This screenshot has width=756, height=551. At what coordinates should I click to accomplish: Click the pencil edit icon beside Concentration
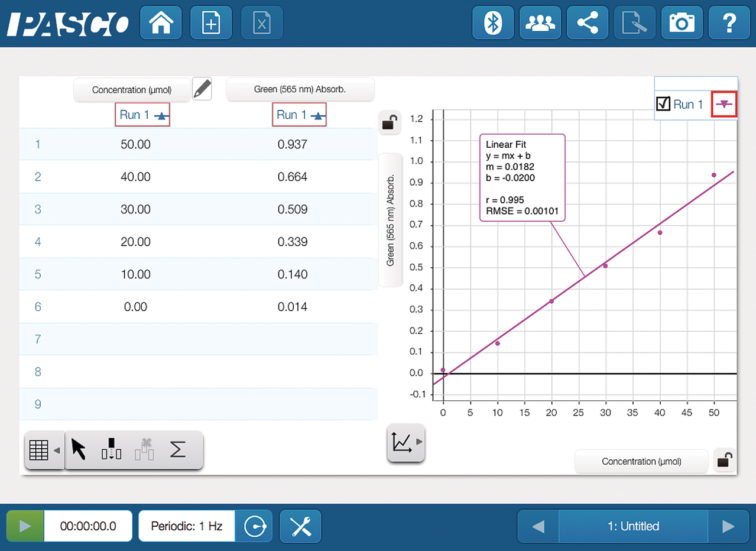coord(202,89)
